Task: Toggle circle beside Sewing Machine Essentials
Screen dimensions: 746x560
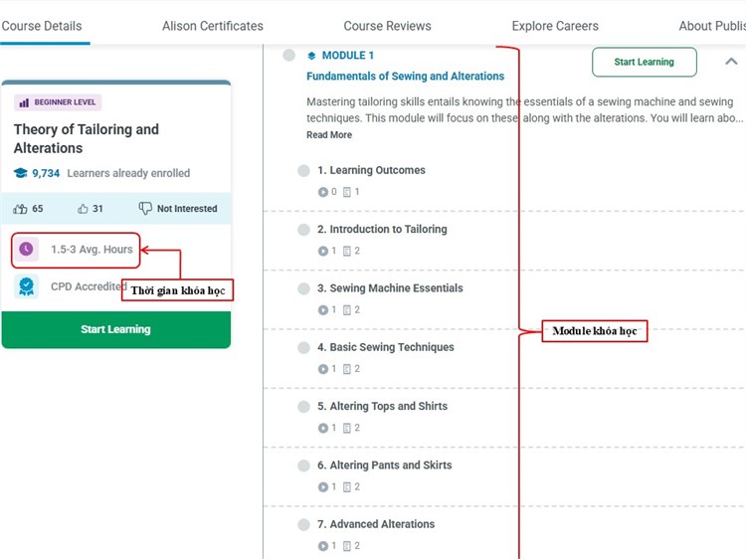Action: pos(303,288)
